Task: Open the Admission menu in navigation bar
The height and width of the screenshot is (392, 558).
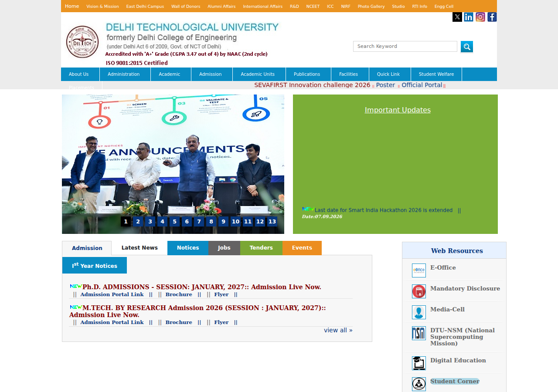Action: (x=212, y=74)
